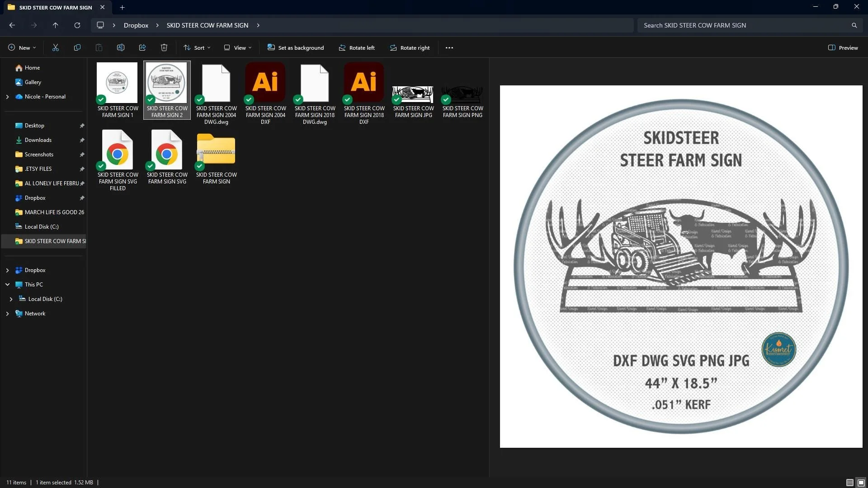Switch to details list view
The height and width of the screenshot is (488, 868).
coord(849,482)
